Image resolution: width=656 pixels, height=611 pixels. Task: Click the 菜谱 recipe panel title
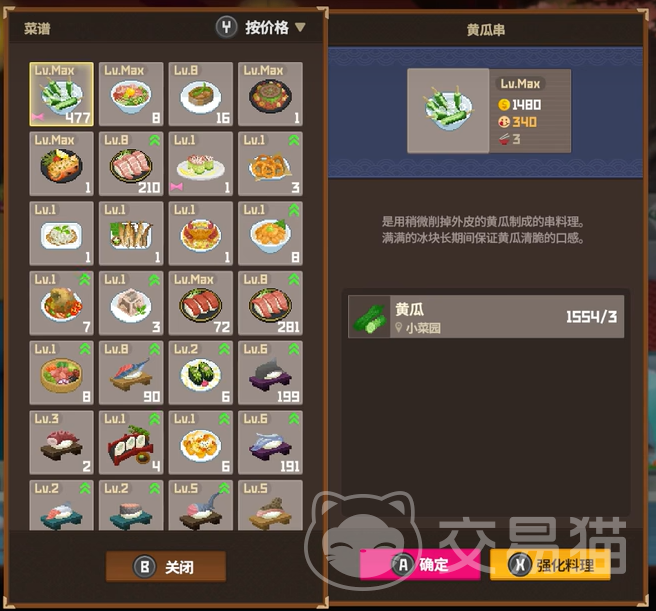pos(37,28)
